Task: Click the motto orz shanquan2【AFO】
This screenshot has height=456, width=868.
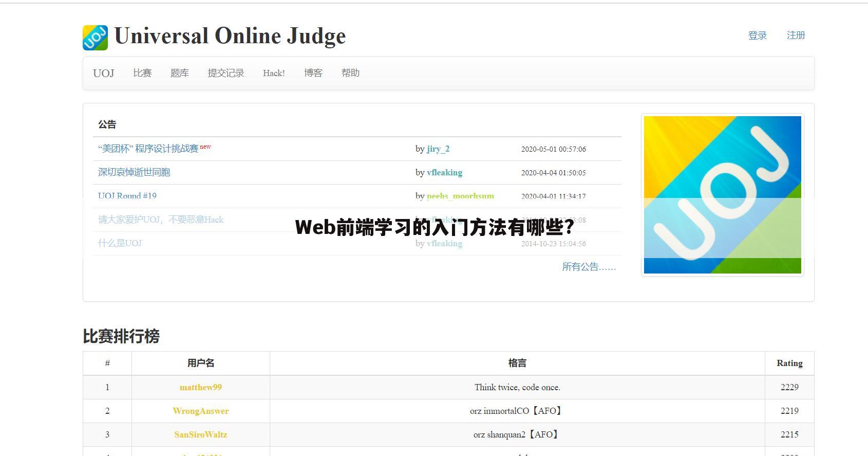Action: click(x=517, y=434)
